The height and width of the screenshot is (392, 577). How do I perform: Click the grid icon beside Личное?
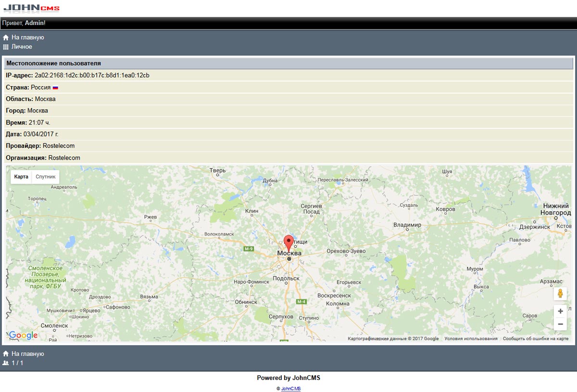(x=6, y=47)
